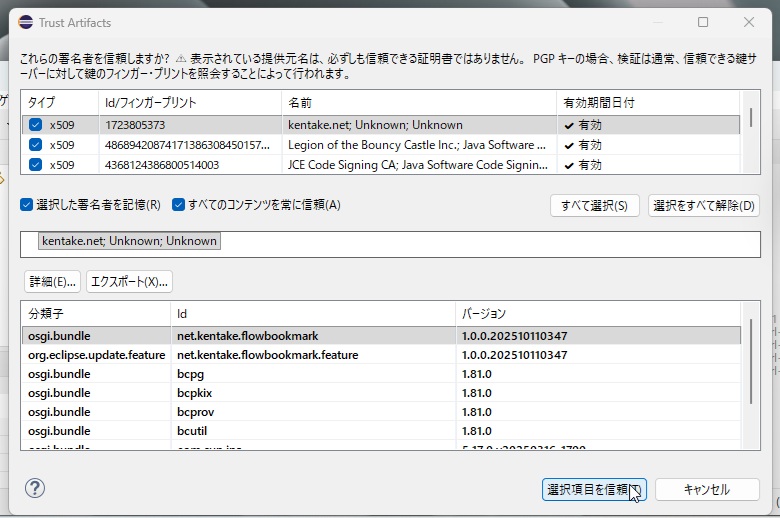Toggle the JCE Code Signing CA checkbox
This screenshot has width=780, height=518.
pyautogui.click(x=36, y=165)
